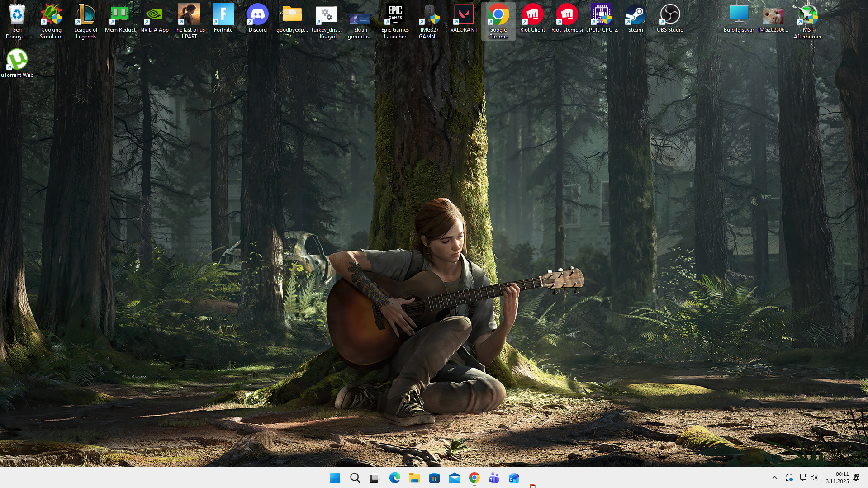Open volume control from system tray
Image resolution: width=868 pixels, height=488 pixels.
point(814,478)
